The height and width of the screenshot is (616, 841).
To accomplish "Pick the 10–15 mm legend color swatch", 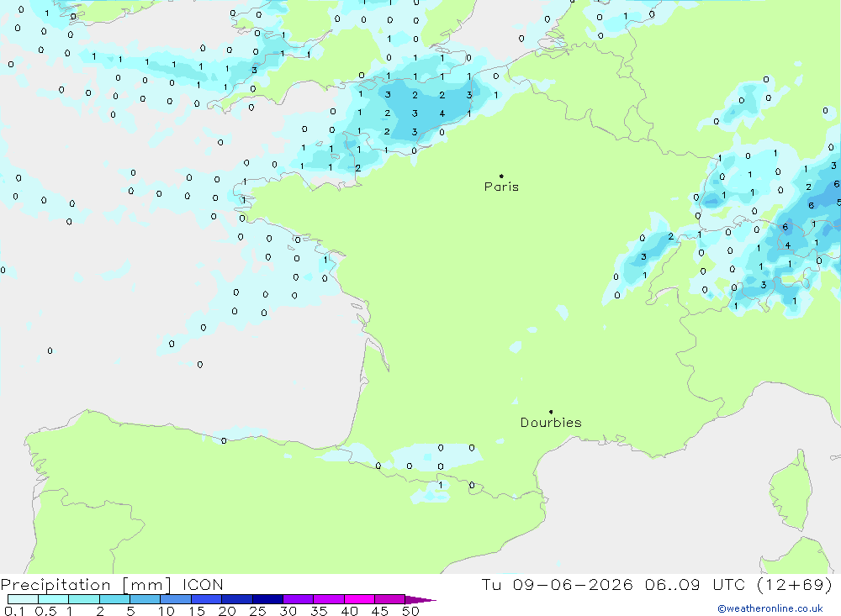I will [x=176, y=599].
